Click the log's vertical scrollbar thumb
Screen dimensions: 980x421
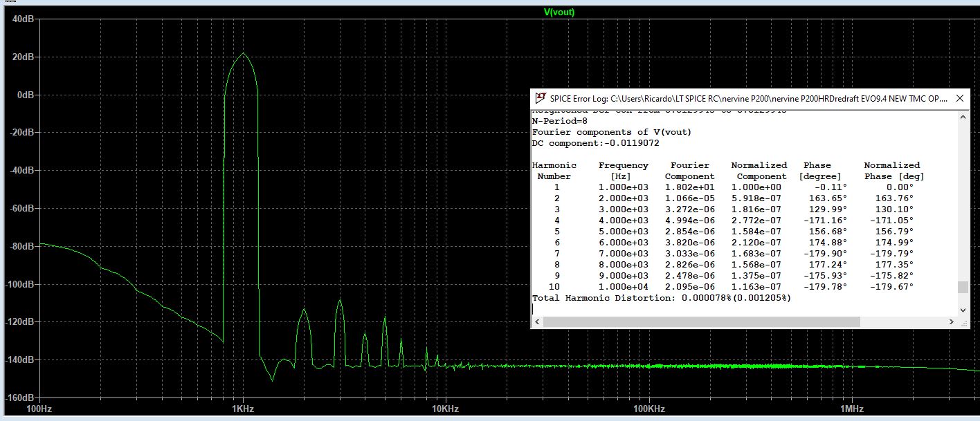click(x=963, y=287)
